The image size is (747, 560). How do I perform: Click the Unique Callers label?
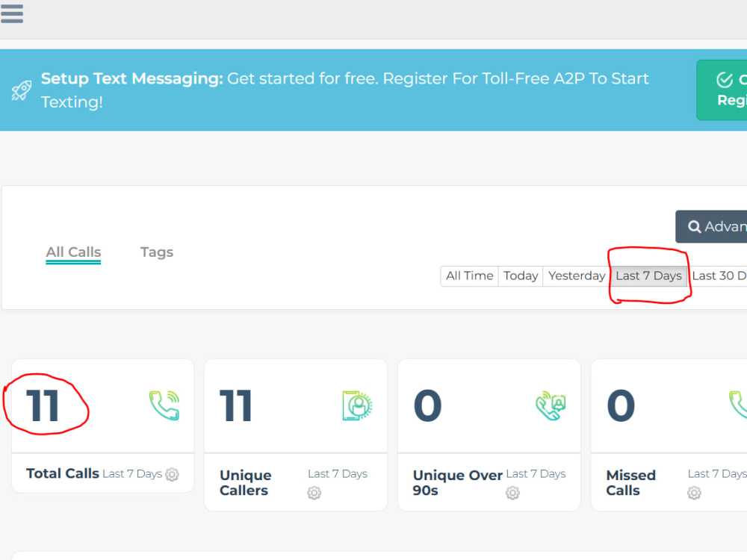click(x=245, y=483)
